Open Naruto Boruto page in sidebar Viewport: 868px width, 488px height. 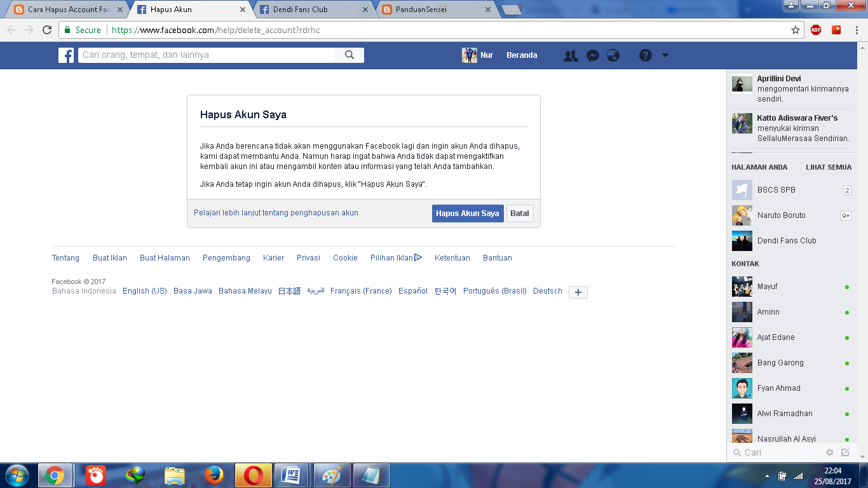tap(792, 215)
